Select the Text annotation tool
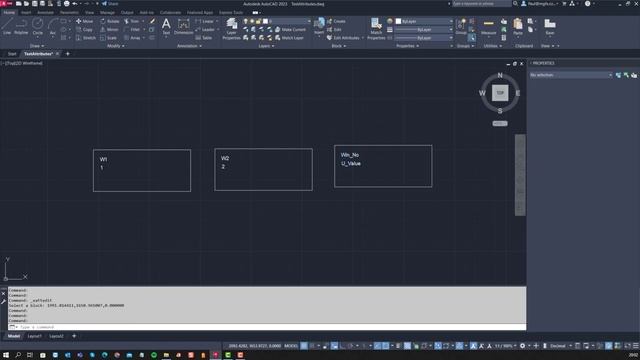The image size is (640, 360). coord(166,27)
